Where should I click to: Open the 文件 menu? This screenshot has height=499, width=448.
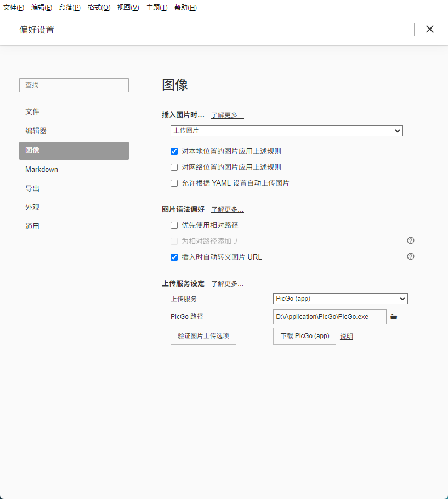coord(14,7)
